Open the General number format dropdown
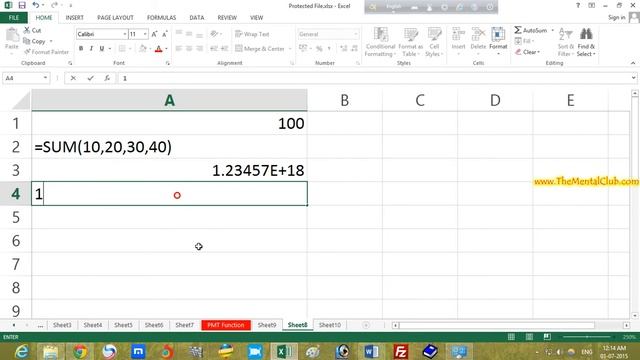The image size is (640, 360). (356, 34)
